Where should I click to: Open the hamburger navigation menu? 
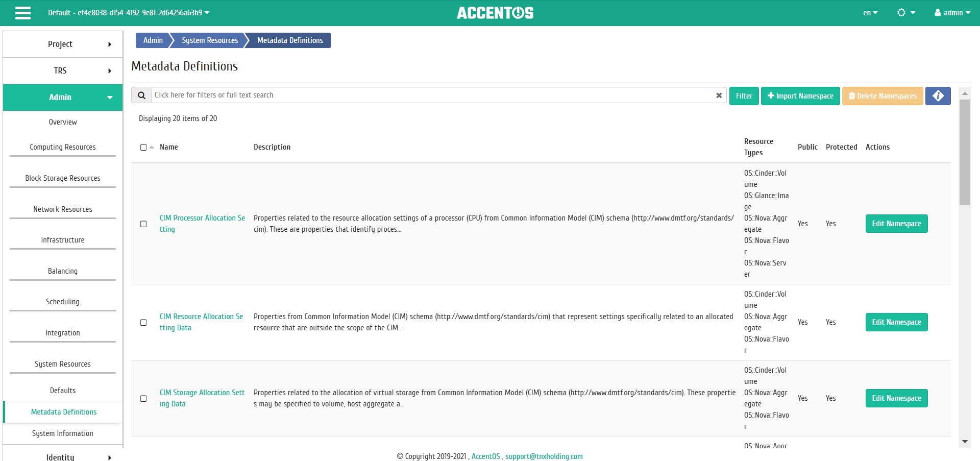point(23,13)
